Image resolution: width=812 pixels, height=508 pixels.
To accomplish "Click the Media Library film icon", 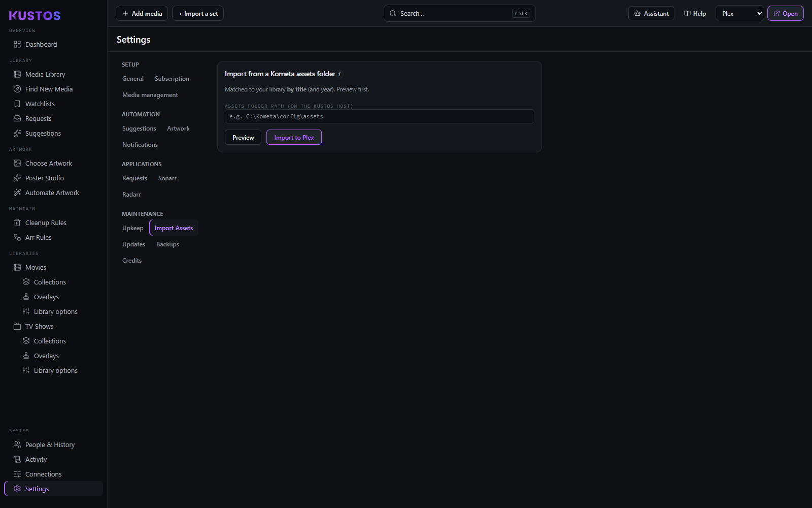I will coord(17,74).
